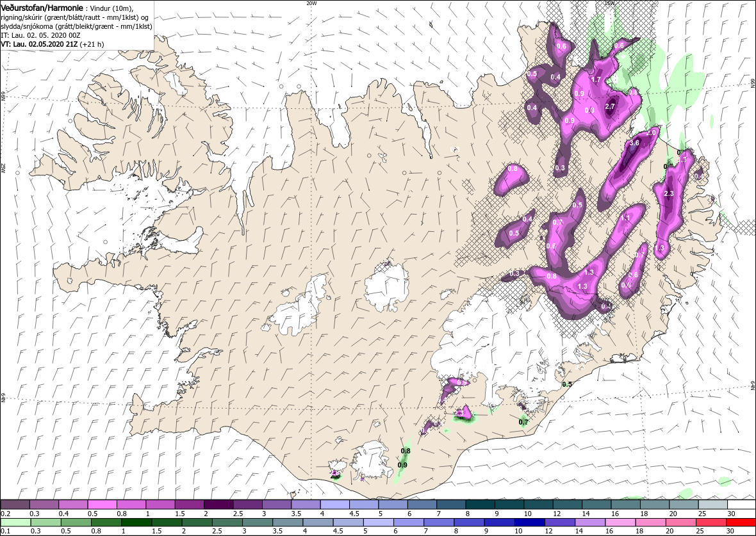Click lower legend swatch between 0.5 and 0.8

pyautogui.click(x=76, y=523)
